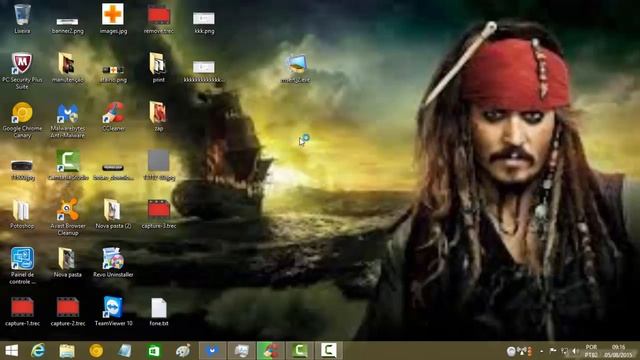Switch to green Camtasia Studio taskbar button
This screenshot has width=640, height=360.
tap(300, 351)
